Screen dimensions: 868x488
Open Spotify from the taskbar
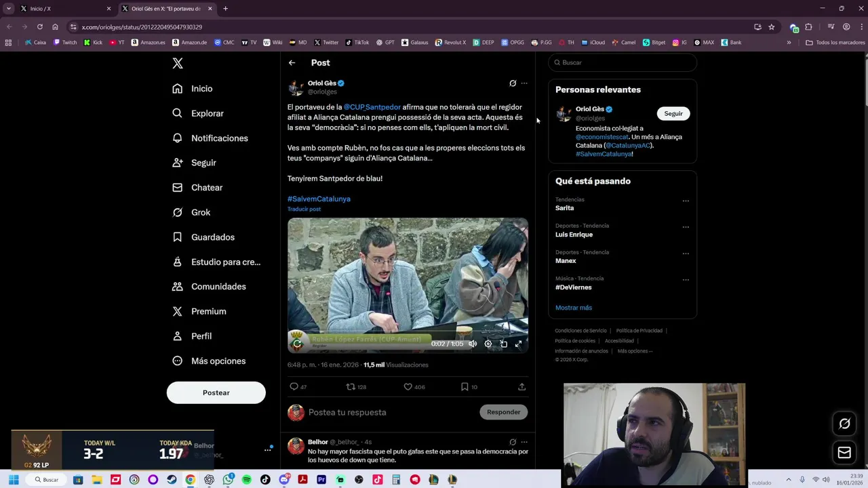pos(246,480)
